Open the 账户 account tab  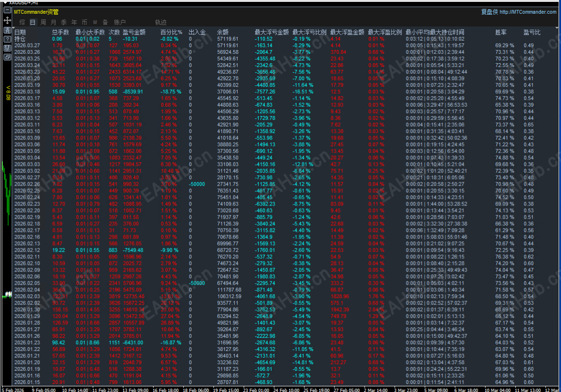(x=119, y=22)
